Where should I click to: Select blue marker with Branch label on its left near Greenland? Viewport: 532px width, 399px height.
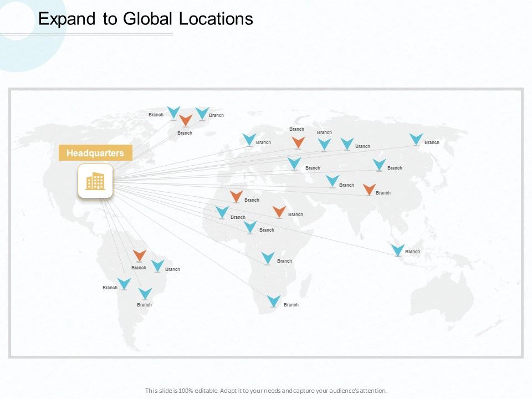pyautogui.click(x=173, y=112)
